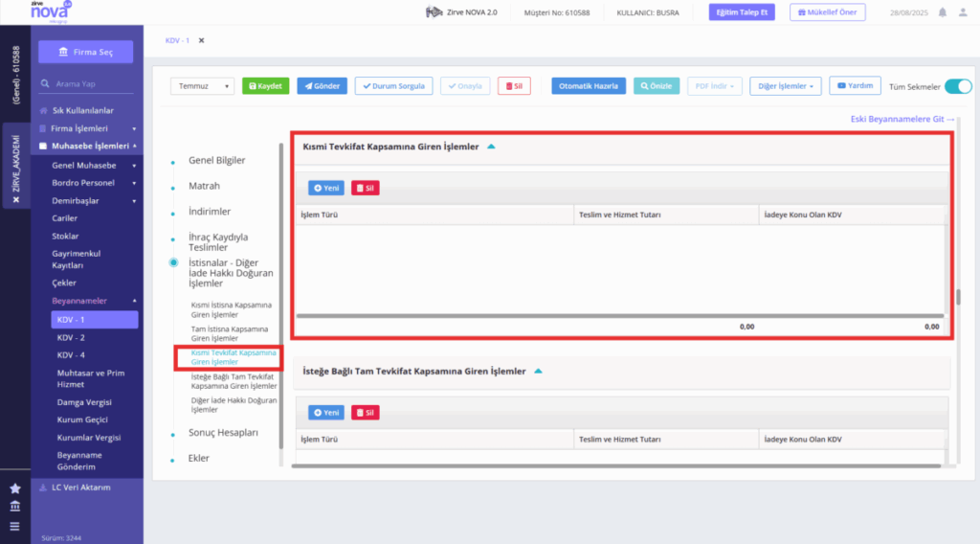This screenshot has height=544, width=980.
Task: Open the hamburger menu icon at bottom left
Action: (15, 527)
